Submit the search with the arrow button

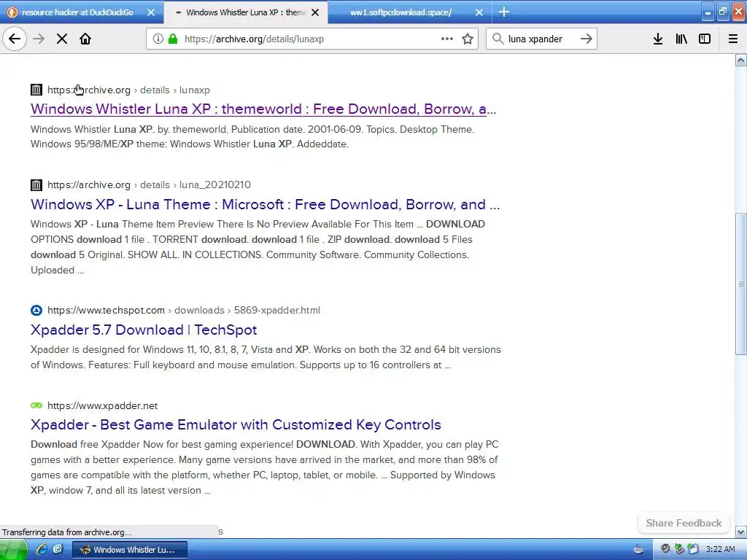[587, 39]
